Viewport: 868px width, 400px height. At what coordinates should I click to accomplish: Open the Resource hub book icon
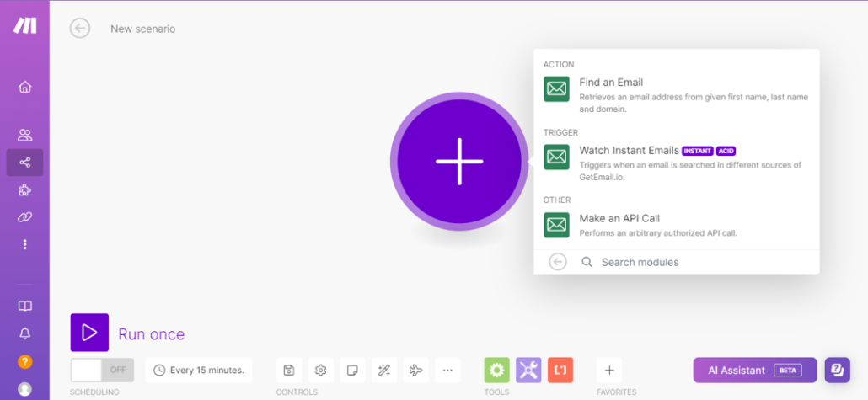25,306
